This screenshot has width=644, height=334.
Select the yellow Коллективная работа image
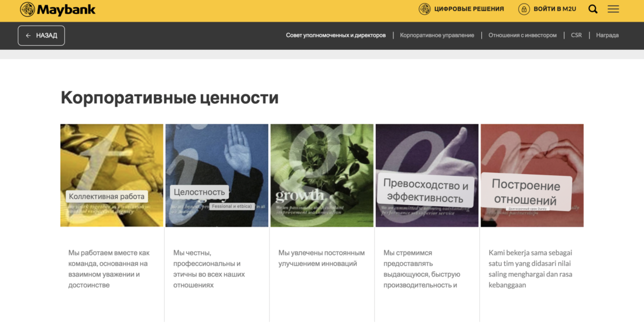click(x=112, y=175)
